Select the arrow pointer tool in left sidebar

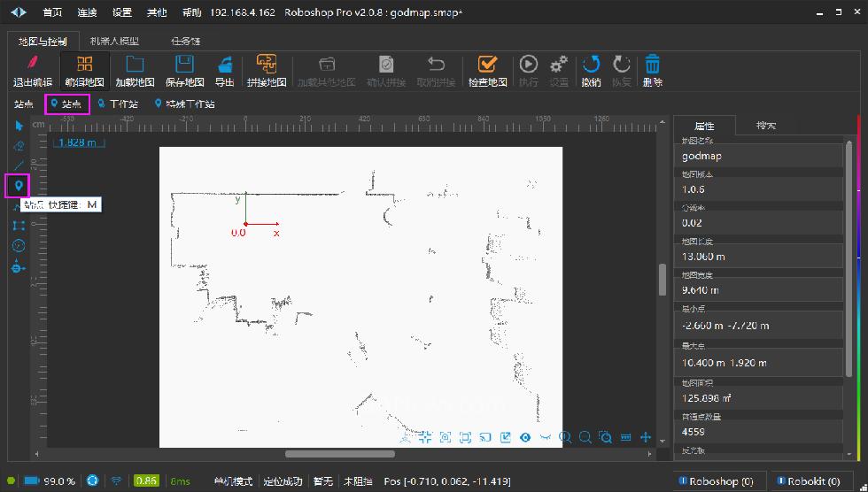[x=19, y=126]
